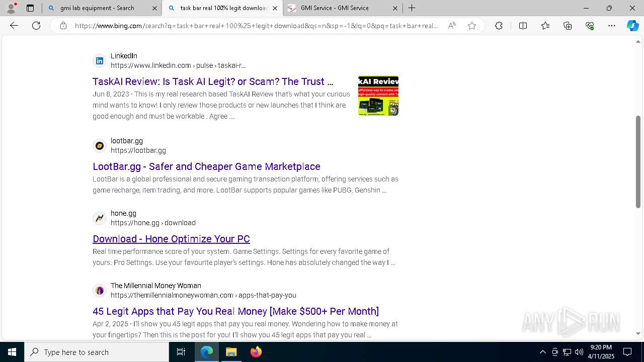Show hidden tray icons chevron

[x=542, y=352]
